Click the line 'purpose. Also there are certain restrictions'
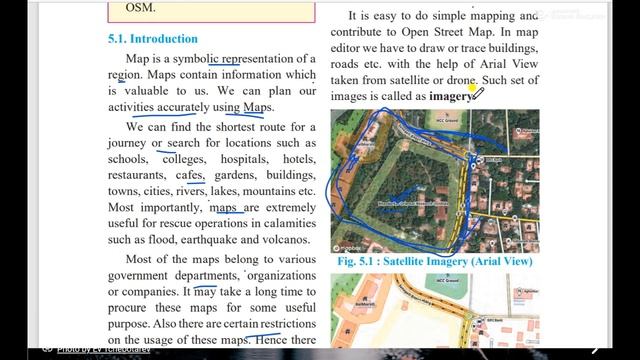Image resolution: width=640 pixels, height=360 pixels. click(x=212, y=324)
